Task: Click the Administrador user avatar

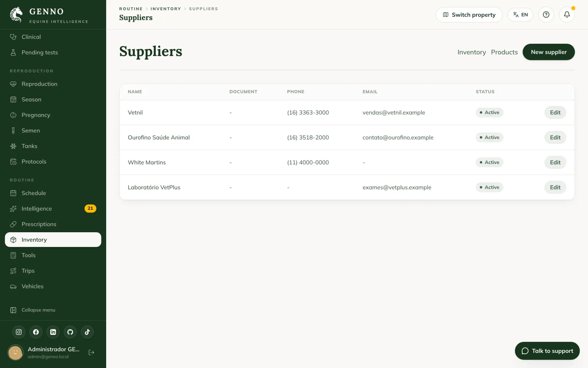Action: pos(15,353)
